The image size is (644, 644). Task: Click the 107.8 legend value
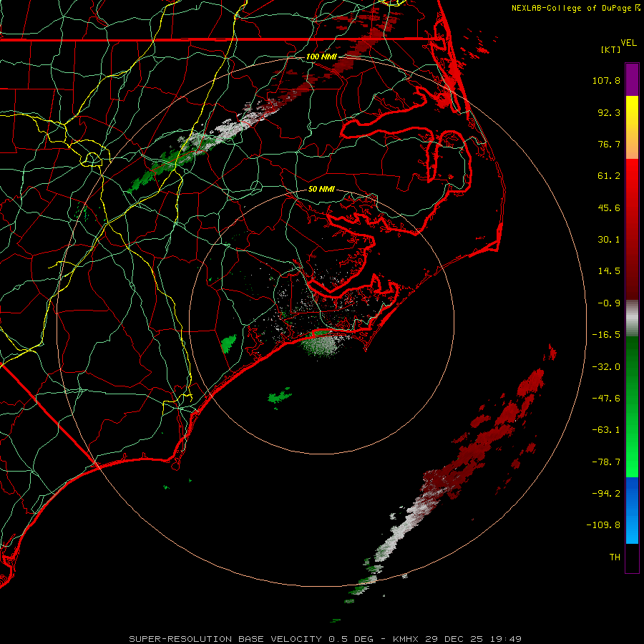[606, 80]
